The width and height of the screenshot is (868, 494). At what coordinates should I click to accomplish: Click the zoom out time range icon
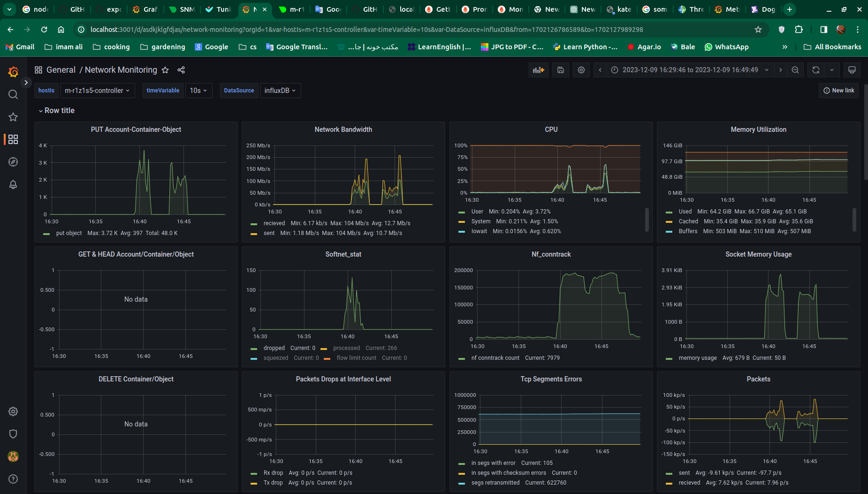point(795,70)
